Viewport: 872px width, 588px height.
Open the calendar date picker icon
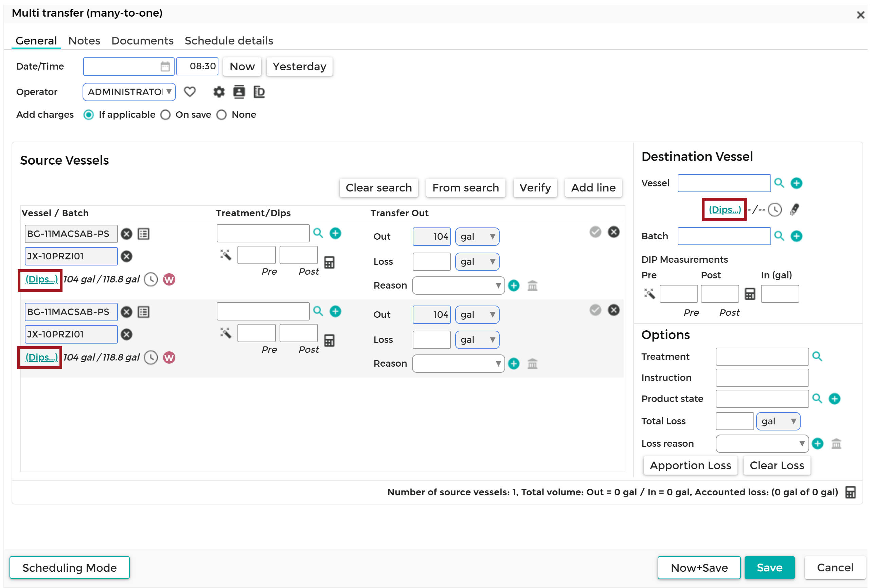165,67
